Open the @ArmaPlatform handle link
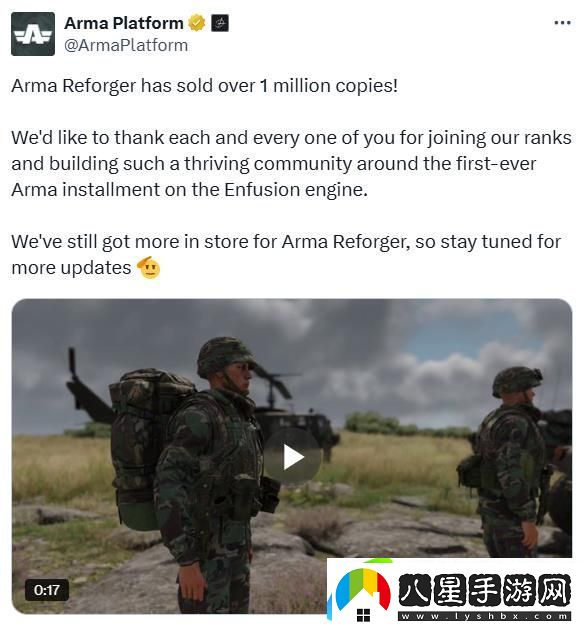Screen dimensions: 582x627 pyautogui.click(x=126, y=45)
